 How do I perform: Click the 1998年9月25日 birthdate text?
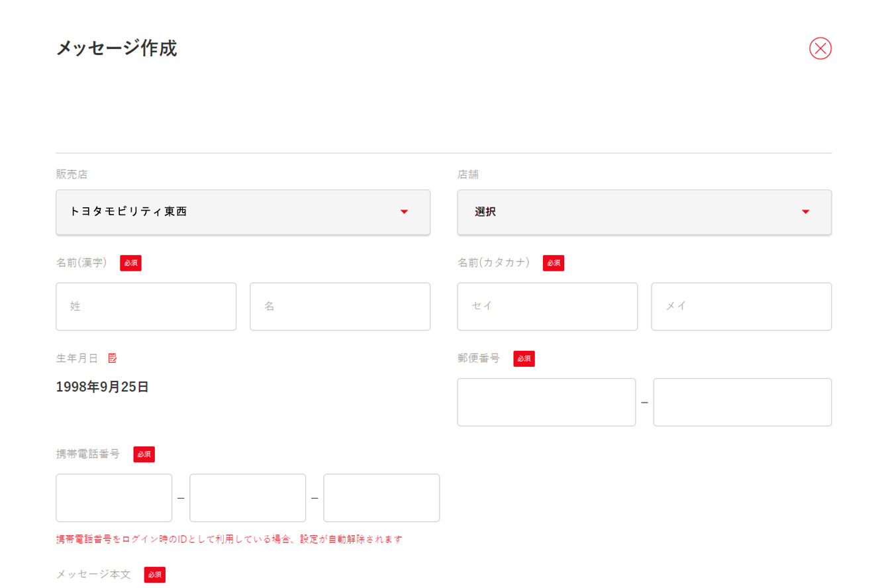point(102,387)
